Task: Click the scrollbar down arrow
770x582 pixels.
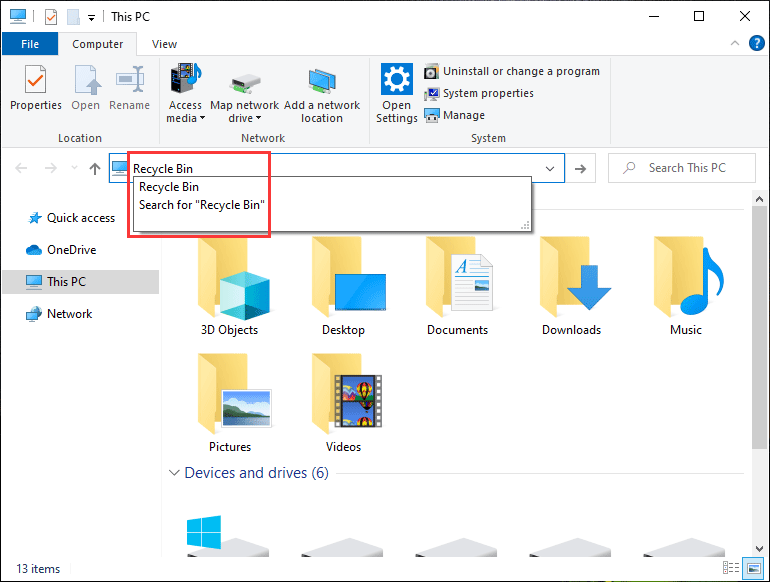Action: tap(759, 549)
